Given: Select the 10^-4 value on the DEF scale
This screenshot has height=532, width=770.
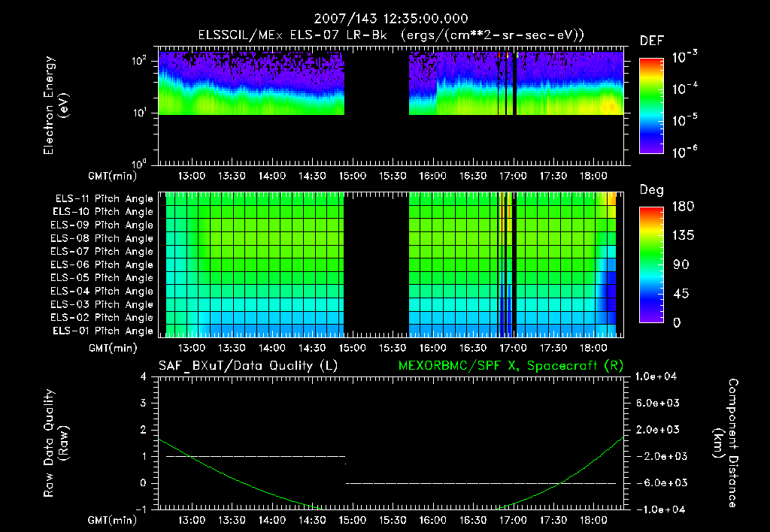Looking at the screenshot, I should [684, 89].
